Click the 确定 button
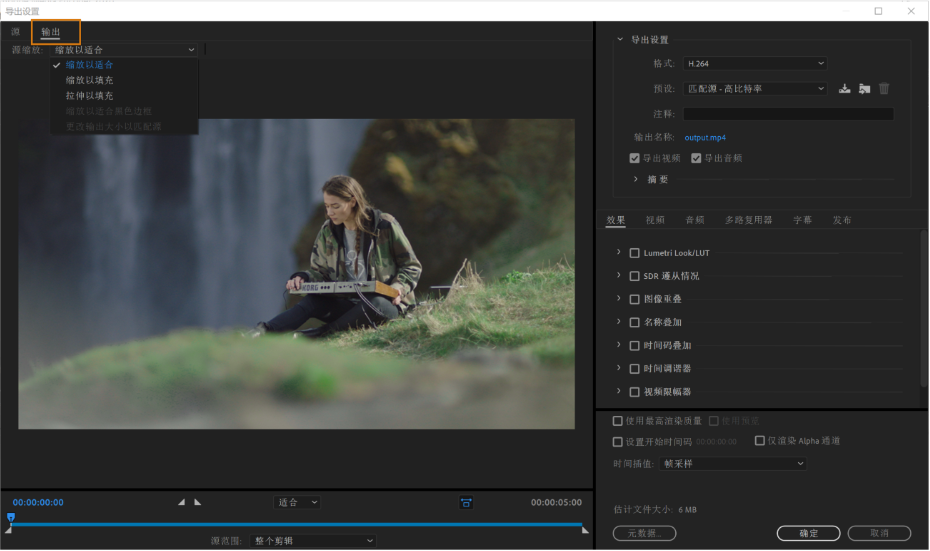The height and width of the screenshot is (551, 930). point(808,534)
